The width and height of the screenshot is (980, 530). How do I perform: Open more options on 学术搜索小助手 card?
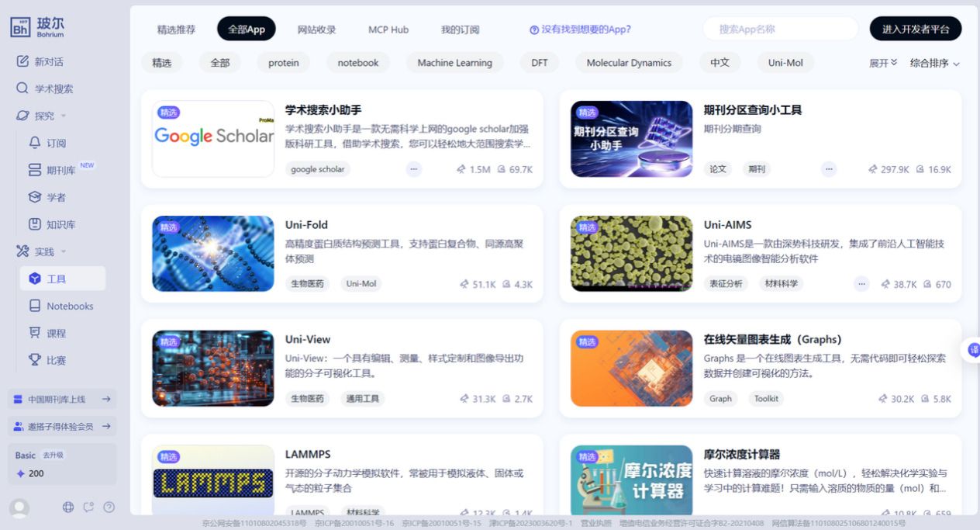tap(413, 169)
